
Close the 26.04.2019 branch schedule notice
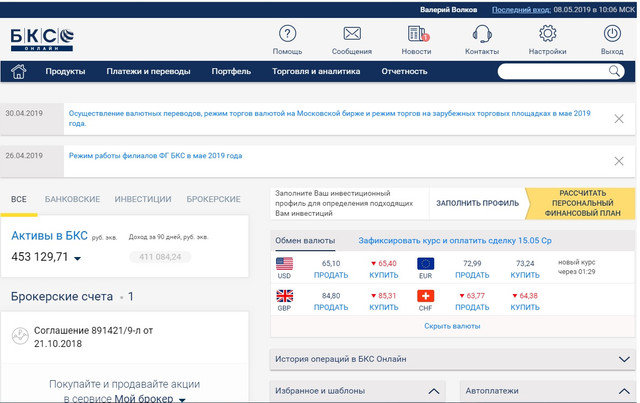(x=618, y=160)
